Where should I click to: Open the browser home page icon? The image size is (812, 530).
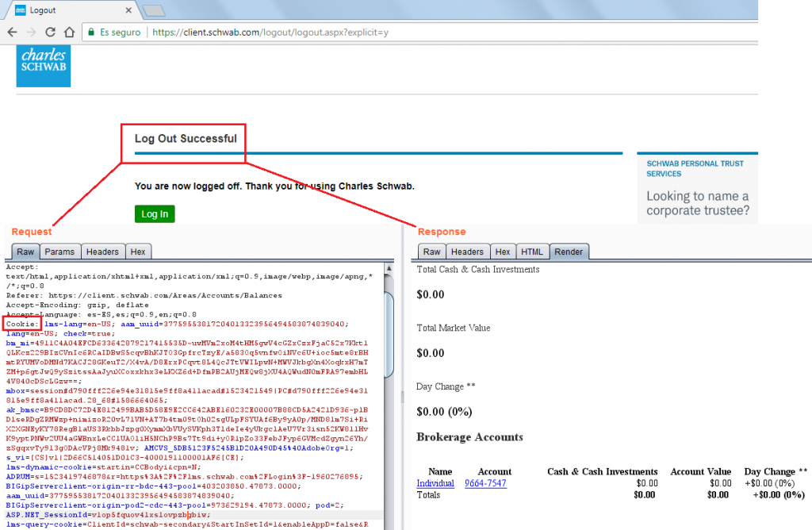[x=69, y=32]
